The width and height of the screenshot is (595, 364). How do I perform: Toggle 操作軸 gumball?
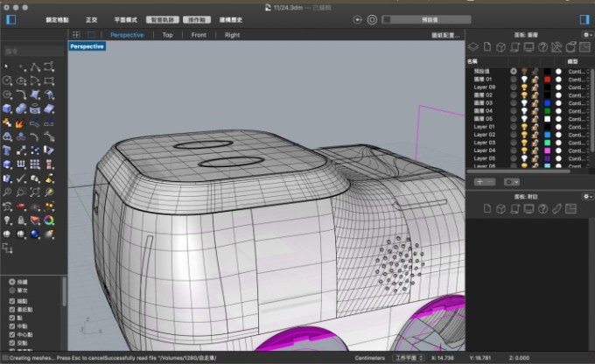click(x=197, y=20)
